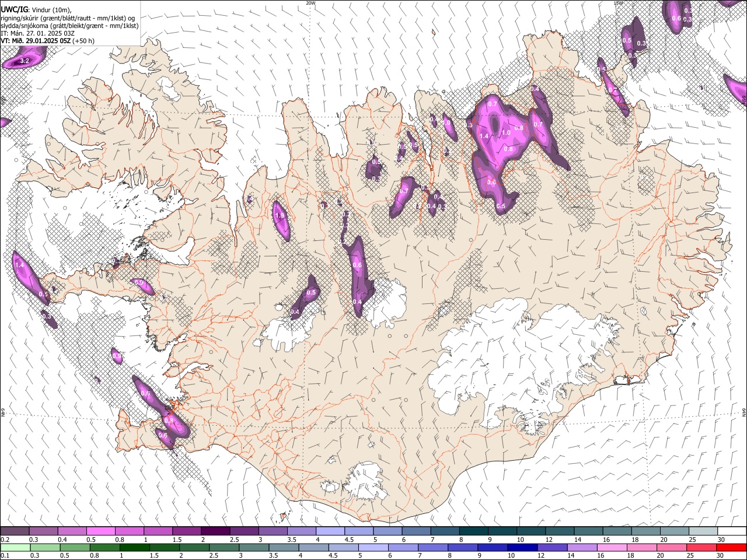This screenshot has width=747, height=560.
Task: Click the '(+50 h)' forecast offset text
Action: [83, 41]
